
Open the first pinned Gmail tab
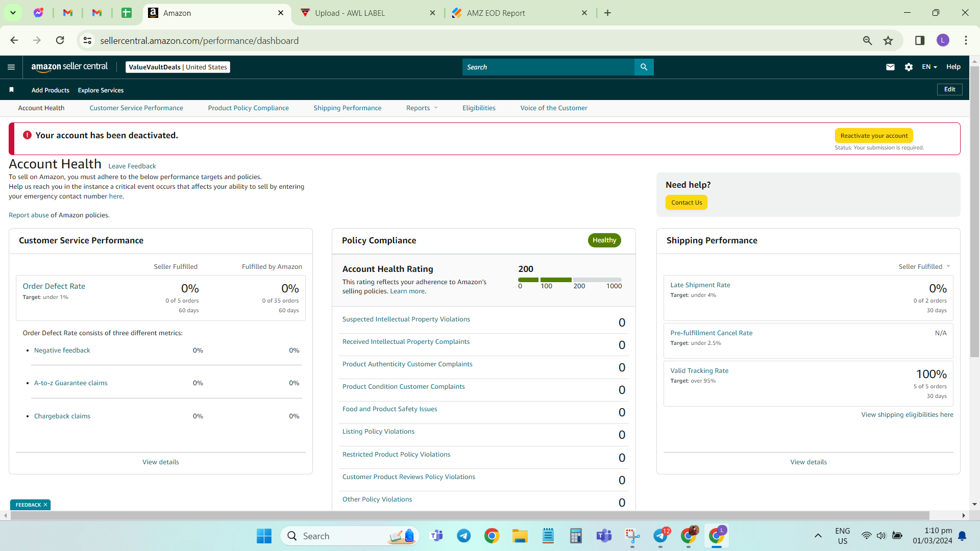(x=68, y=13)
